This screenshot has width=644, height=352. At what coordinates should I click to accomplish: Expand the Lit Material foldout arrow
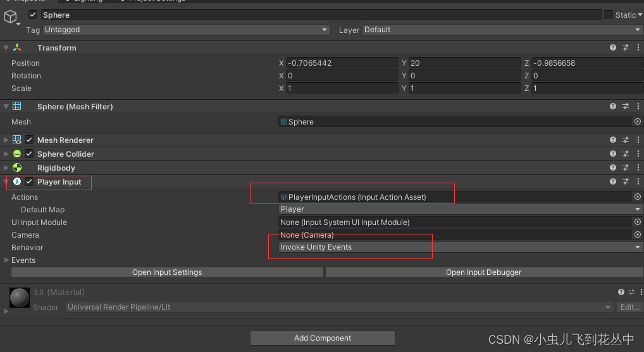point(6,311)
